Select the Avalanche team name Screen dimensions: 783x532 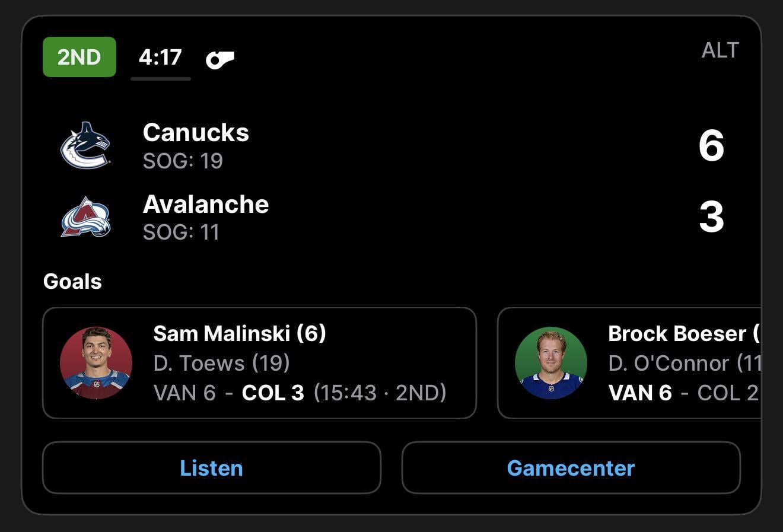pos(206,204)
